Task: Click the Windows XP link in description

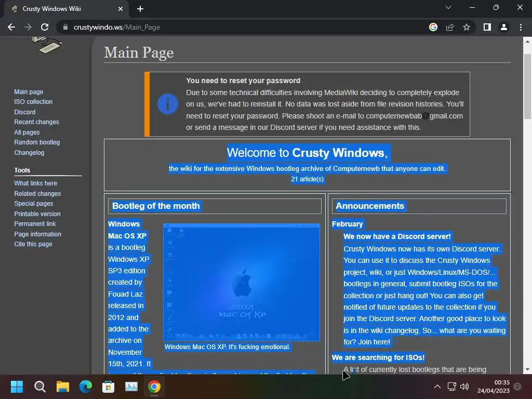Action: 129,259
